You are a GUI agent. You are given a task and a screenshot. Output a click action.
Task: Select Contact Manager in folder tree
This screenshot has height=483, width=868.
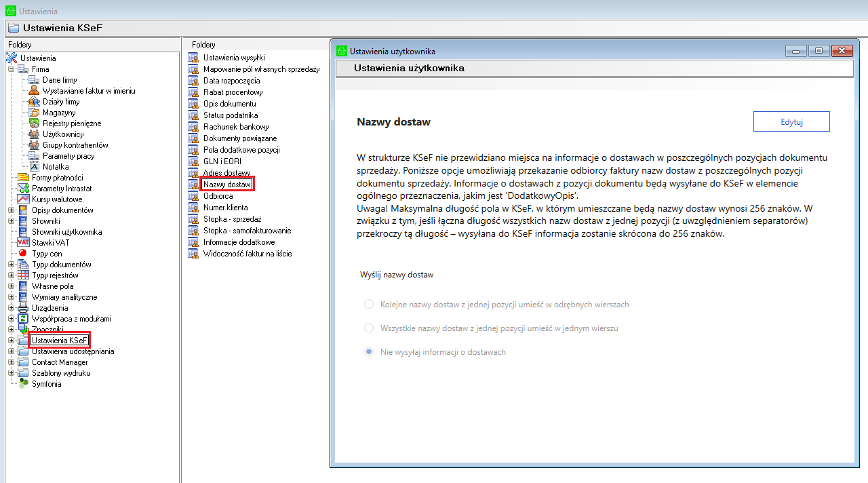60,362
